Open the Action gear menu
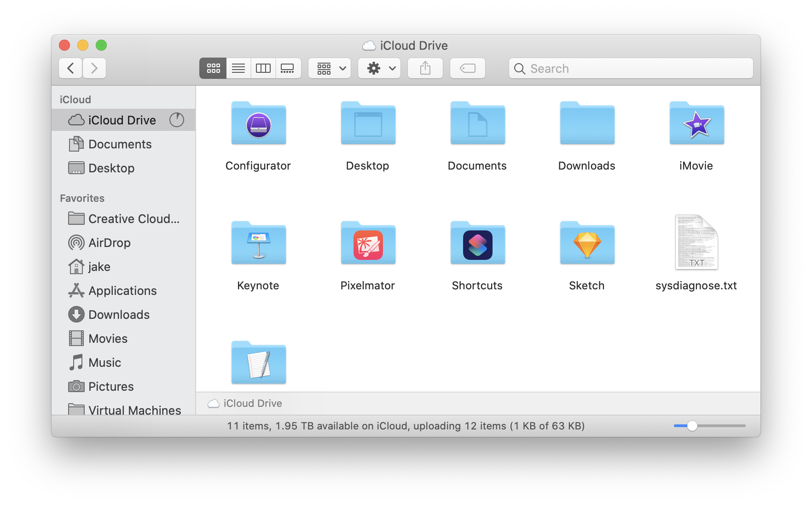 (x=379, y=68)
